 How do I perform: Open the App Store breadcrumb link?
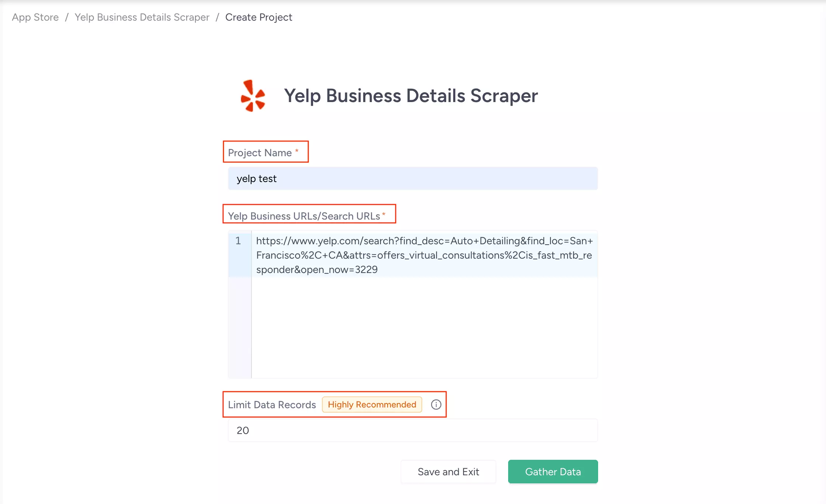point(35,17)
